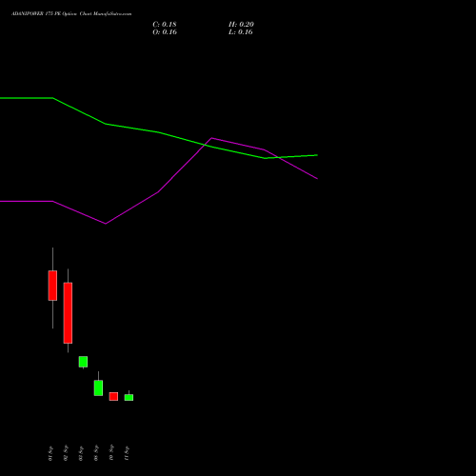Select the close value C: 0.18
Screen dimensions: 476x476
pyautogui.click(x=165, y=25)
